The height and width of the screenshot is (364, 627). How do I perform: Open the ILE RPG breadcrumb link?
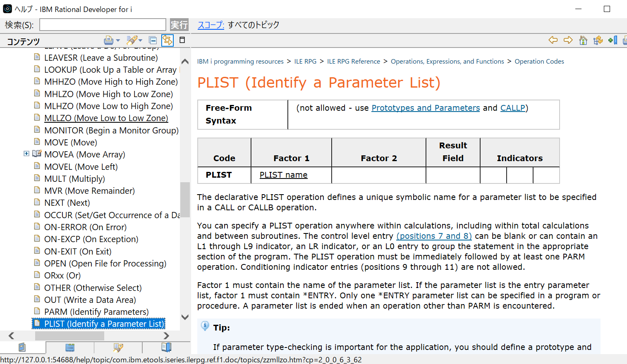pyautogui.click(x=305, y=61)
